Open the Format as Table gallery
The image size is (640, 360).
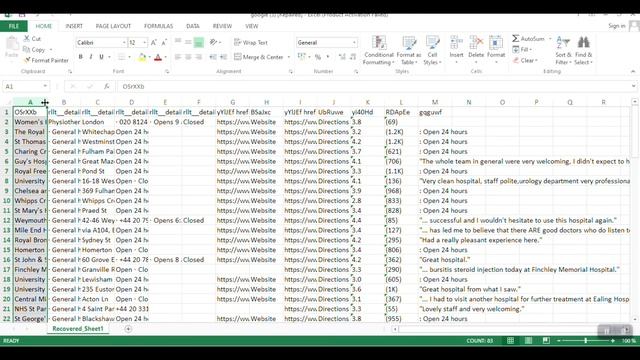coord(409,50)
